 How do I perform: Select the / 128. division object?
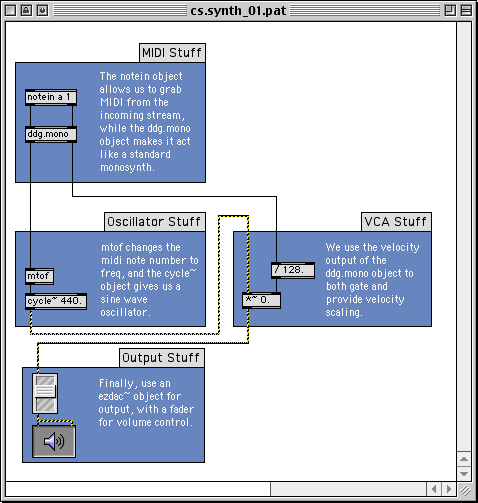click(293, 270)
